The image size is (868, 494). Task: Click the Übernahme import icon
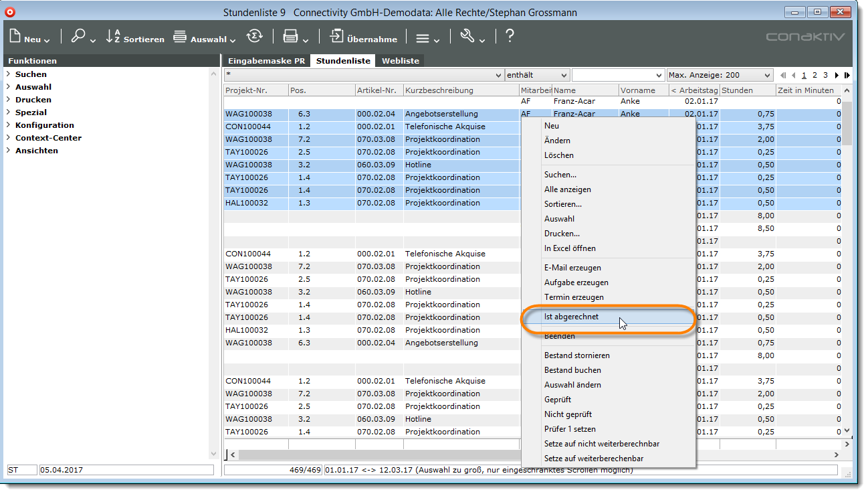(x=336, y=37)
